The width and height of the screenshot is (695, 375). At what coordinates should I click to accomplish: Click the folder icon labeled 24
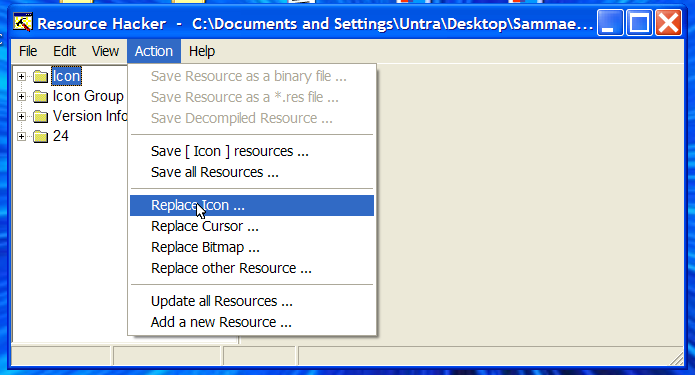[41, 137]
